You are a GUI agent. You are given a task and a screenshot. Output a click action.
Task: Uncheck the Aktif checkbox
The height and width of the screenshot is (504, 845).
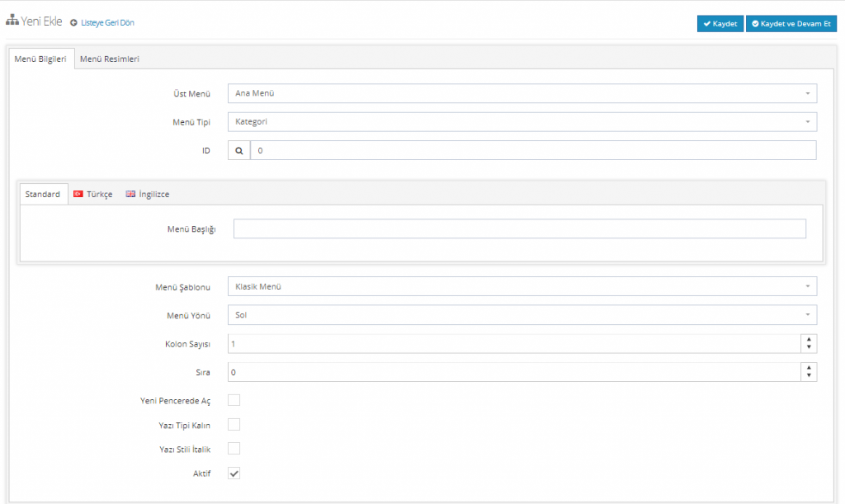coord(234,473)
